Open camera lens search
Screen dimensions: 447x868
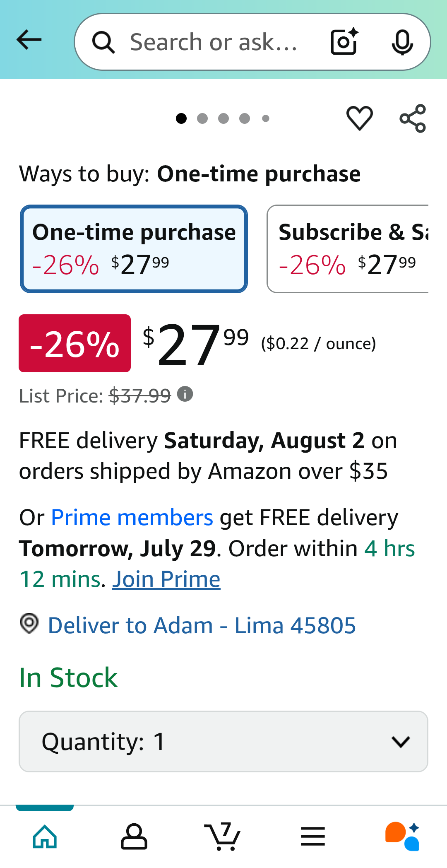pos(344,42)
